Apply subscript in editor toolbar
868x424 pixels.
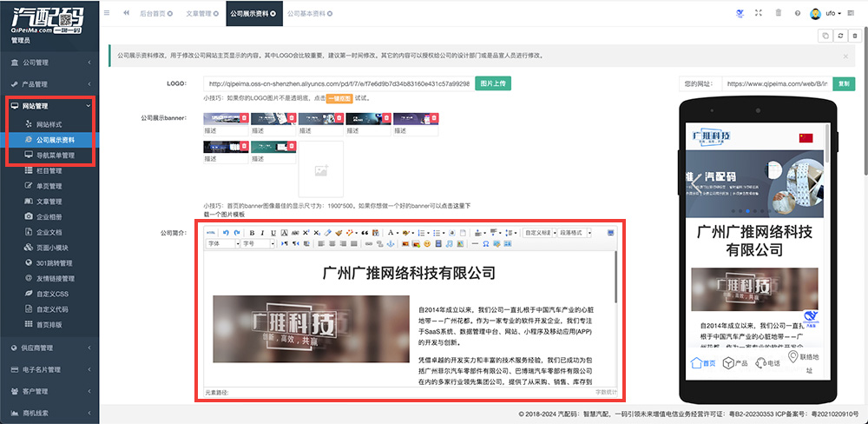[317, 233]
